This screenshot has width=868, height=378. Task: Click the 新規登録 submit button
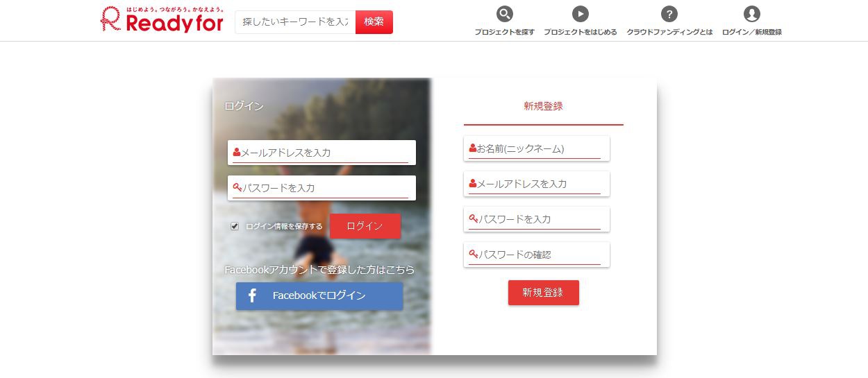tap(544, 293)
